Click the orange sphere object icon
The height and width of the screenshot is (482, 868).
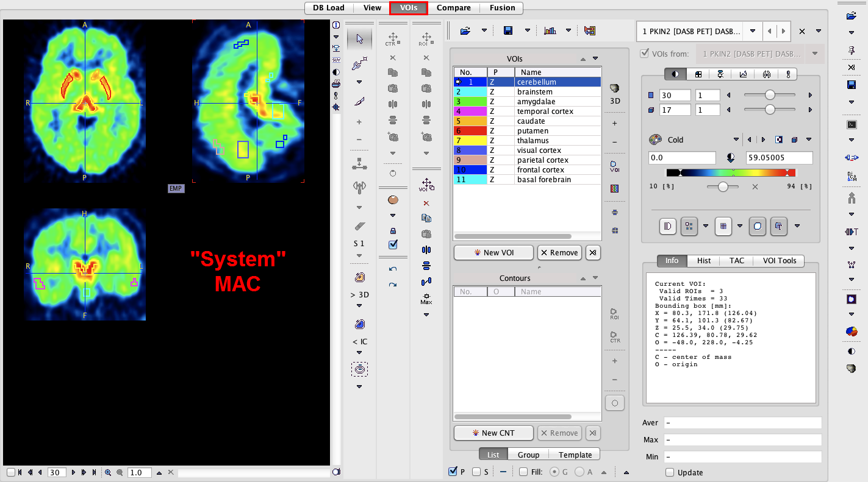click(x=393, y=199)
